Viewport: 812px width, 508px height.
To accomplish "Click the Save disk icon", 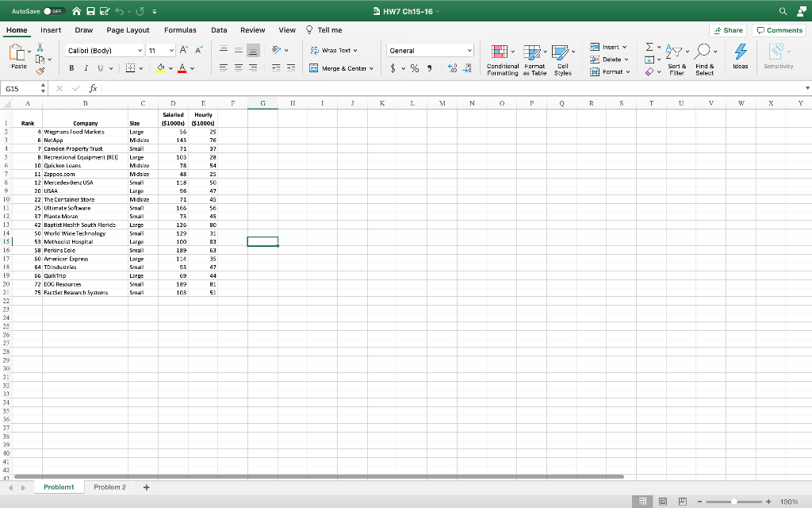I will point(90,11).
